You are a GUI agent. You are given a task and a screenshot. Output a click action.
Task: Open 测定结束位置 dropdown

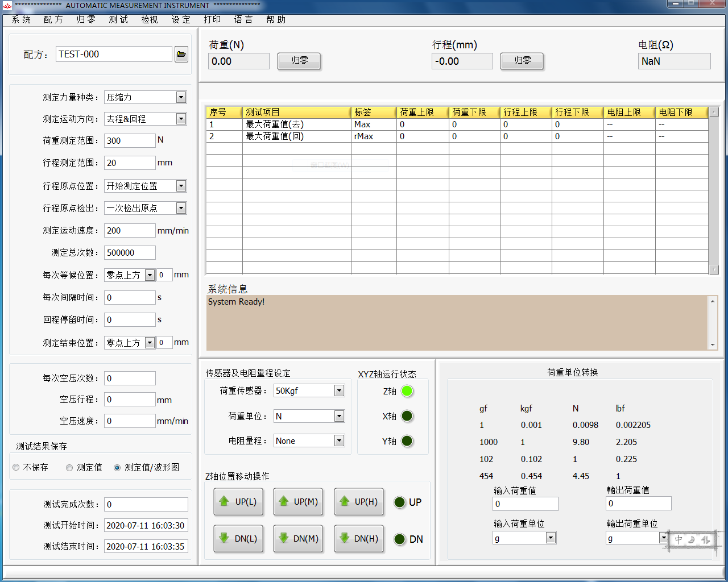(x=150, y=343)
